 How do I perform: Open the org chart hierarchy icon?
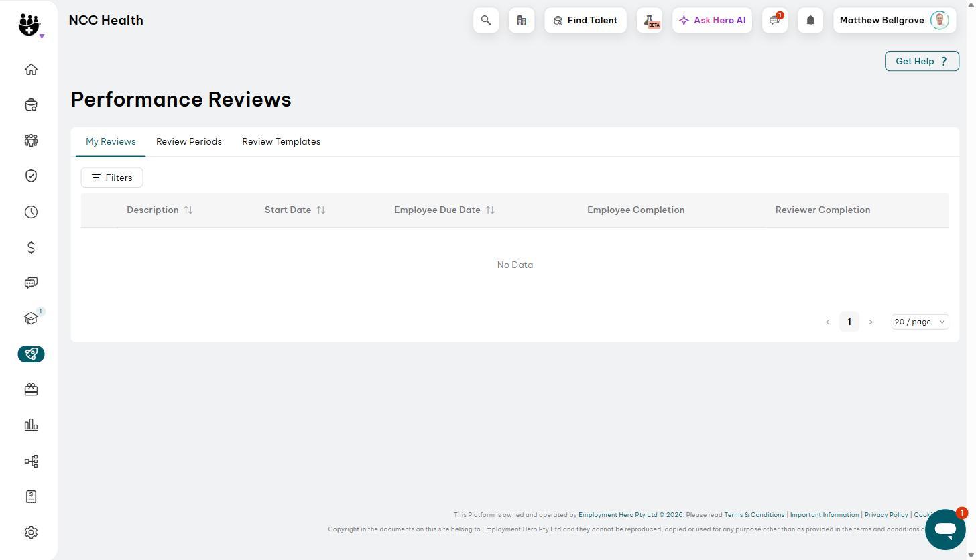coord(31,462)
